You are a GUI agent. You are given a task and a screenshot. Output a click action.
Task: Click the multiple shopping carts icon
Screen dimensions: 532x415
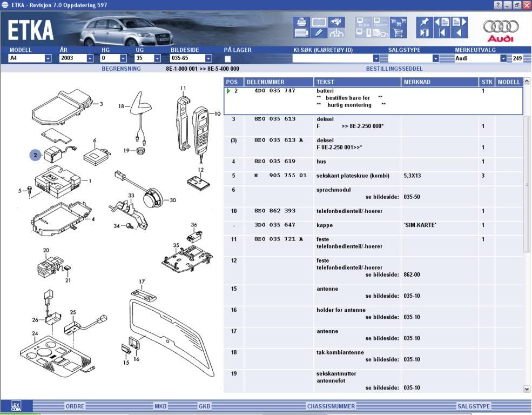(399, 23)
